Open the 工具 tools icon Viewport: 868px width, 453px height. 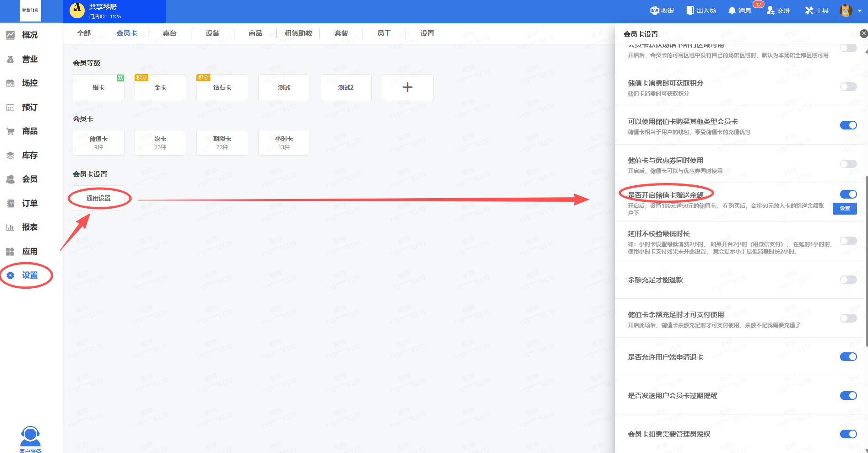809,11
